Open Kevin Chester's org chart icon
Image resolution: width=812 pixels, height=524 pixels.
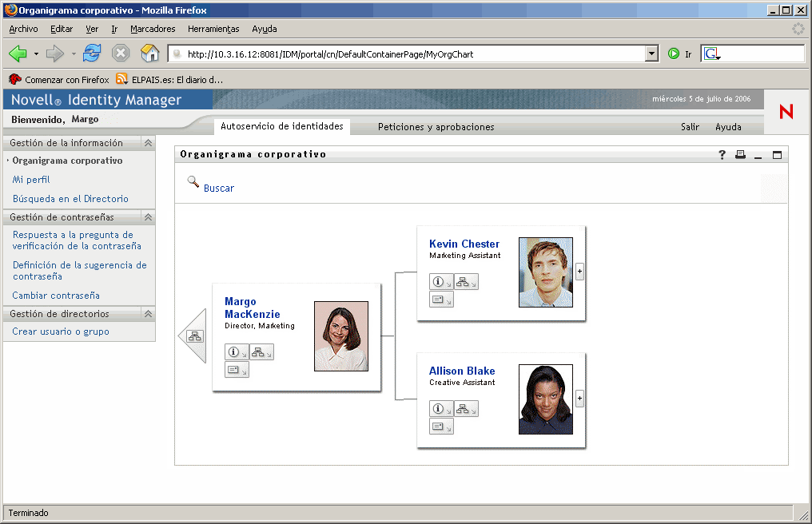coord(466,282)
